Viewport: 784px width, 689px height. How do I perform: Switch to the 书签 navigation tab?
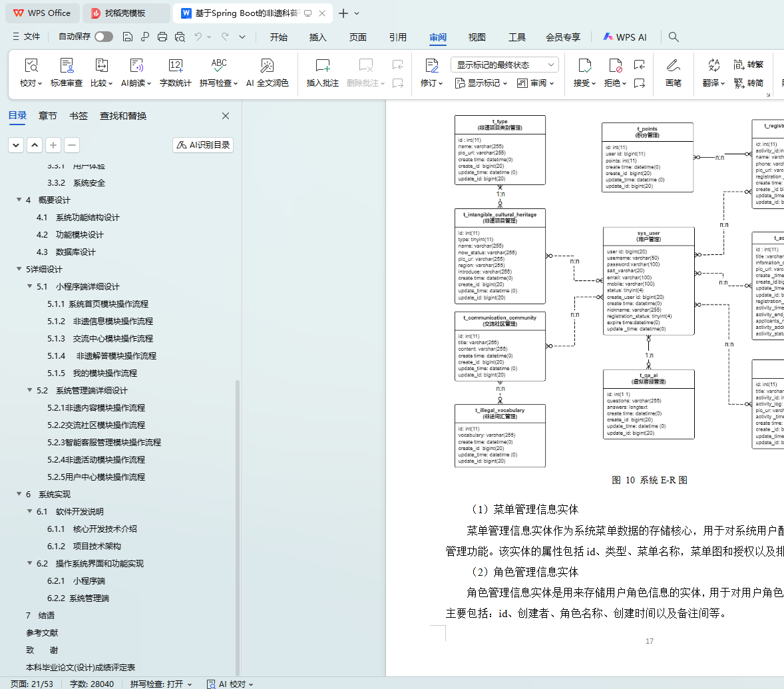pos(79,116)
